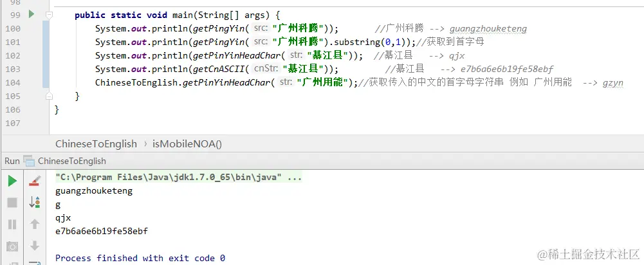Click line number 101 in the gutter

[x=13, y=42]
